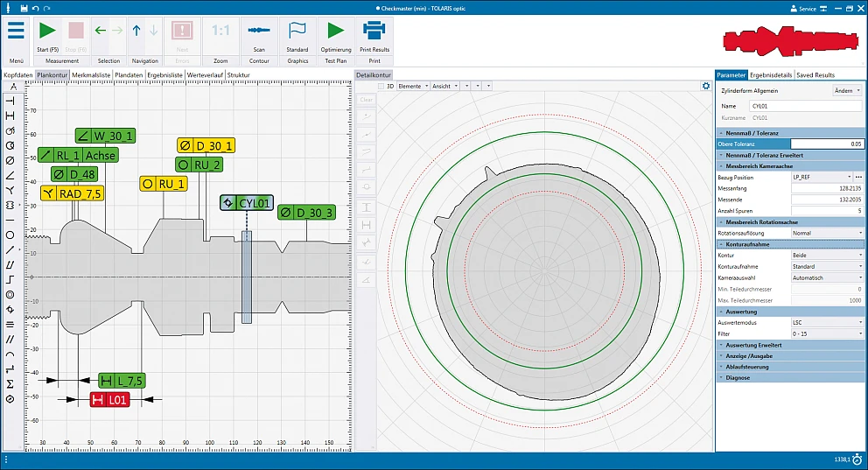Select the concentricity double-circle tool
This screenshot has width=868, height=470.
tap(10, 294)
